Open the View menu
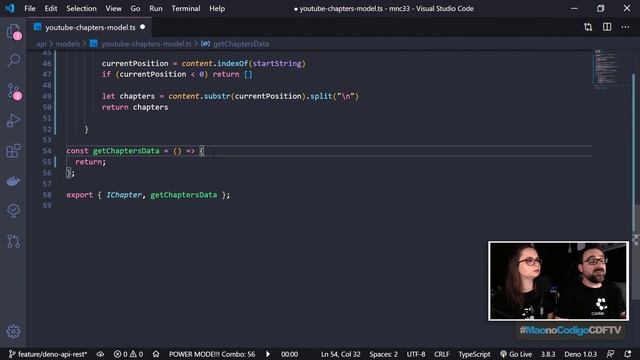Viewport: 640px width, 360px height. [113, 8]
